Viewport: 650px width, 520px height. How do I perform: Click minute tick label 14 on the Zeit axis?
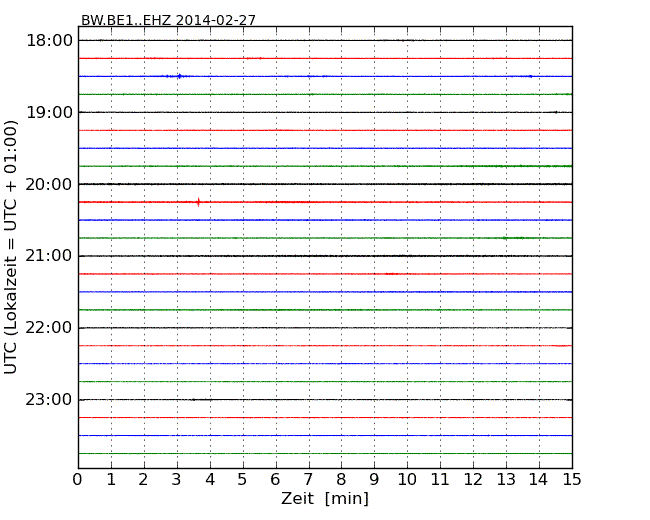(x=538, y=479)
